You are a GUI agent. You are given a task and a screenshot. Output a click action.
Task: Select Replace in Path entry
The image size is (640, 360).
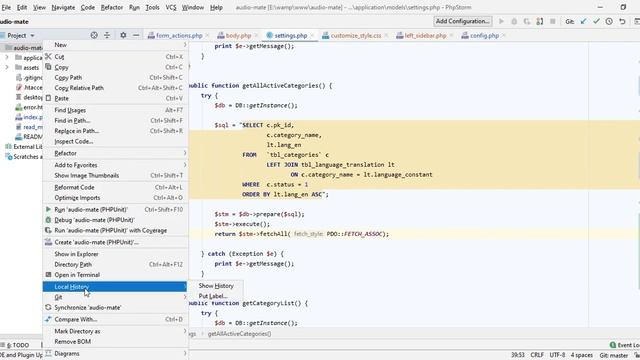pos(115,131)
